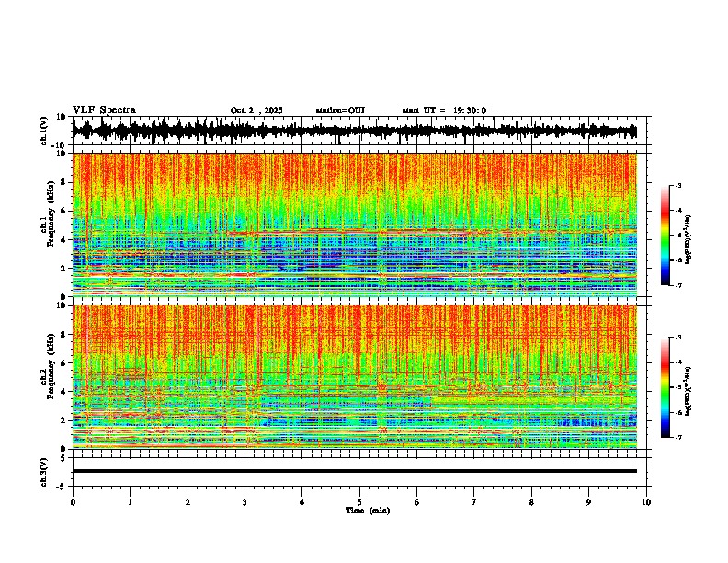
Task: Click time axis tick label '9'
Action: (x=588, y=502)
